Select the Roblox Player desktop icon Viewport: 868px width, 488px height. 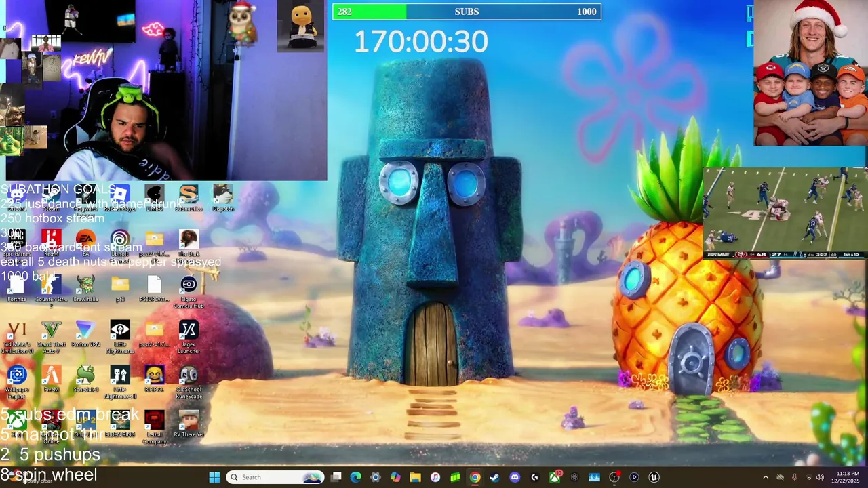coord(120,199)
